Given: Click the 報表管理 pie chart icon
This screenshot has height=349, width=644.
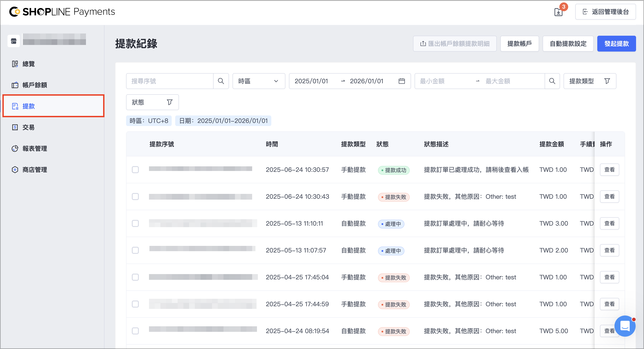Looking at the screenshot, I should point(15,149).
